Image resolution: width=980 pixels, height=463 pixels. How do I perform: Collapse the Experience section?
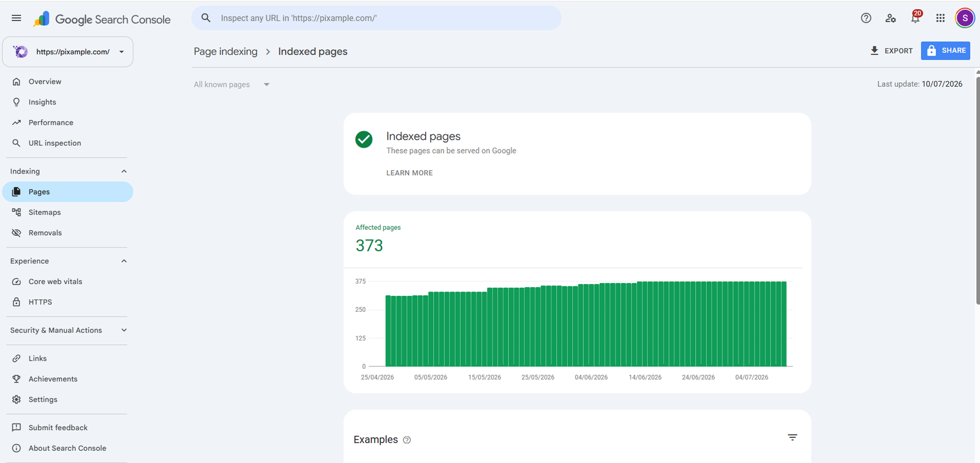124,261
